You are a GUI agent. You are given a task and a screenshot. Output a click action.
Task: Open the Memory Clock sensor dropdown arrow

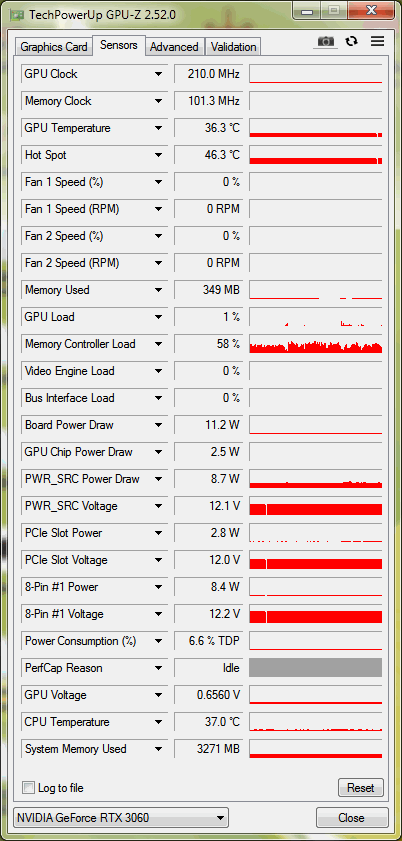[158, 101]
